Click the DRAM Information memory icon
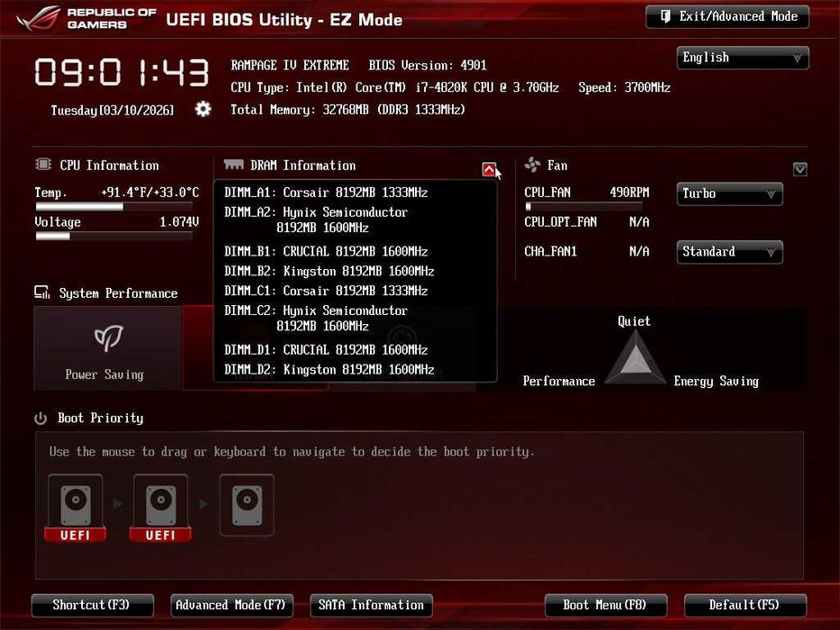The image size is (840, 630). (x=233, y=164)
